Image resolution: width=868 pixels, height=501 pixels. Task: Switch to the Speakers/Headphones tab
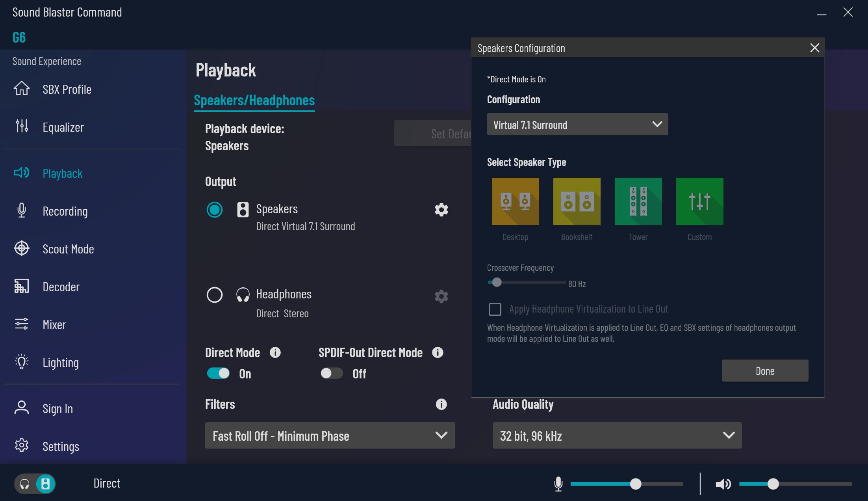click(x=254, y=101)
